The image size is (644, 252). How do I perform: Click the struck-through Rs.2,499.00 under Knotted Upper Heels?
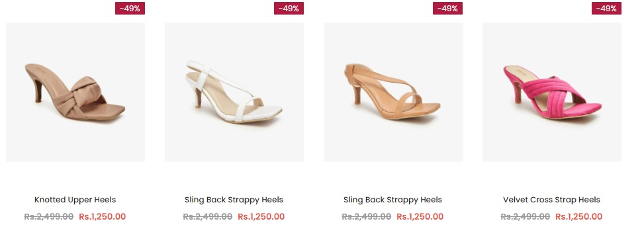49,217
